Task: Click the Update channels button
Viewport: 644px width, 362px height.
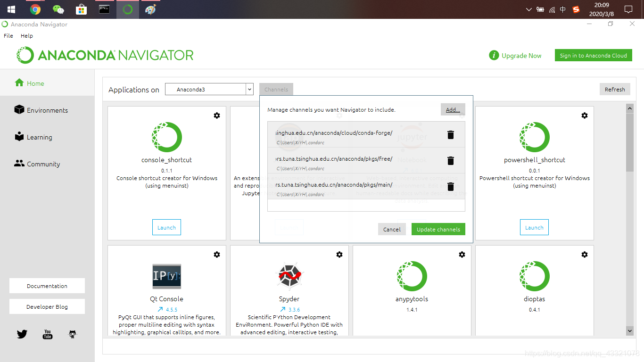Action: click(x=438, y=230)
